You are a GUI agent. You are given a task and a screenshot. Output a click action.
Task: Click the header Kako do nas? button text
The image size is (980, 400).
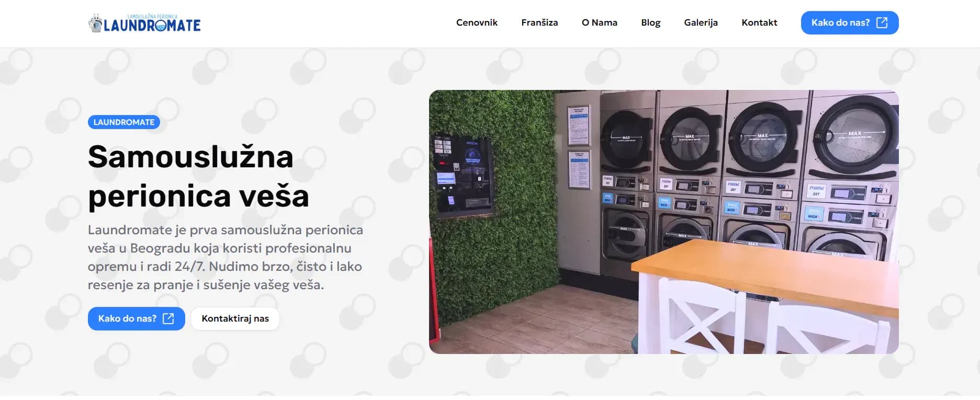(x=840, y=22)
